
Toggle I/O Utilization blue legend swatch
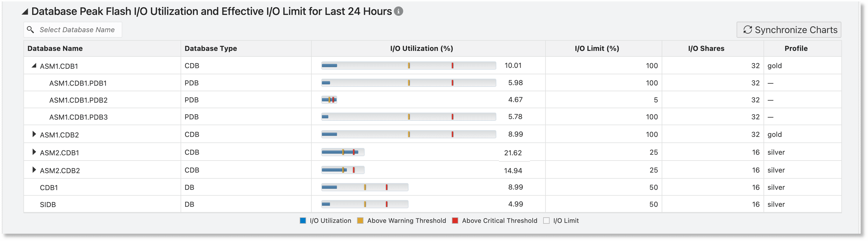click(x=303, y=221)
